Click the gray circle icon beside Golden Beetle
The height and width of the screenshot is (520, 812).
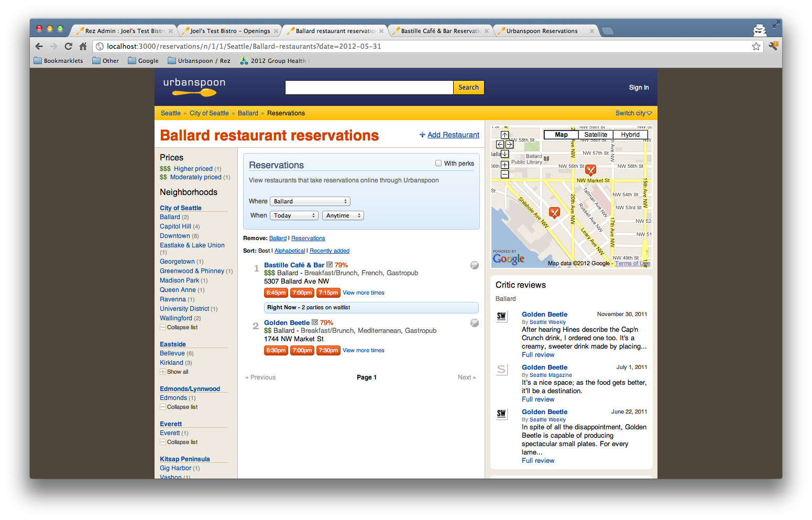(475, 323)
